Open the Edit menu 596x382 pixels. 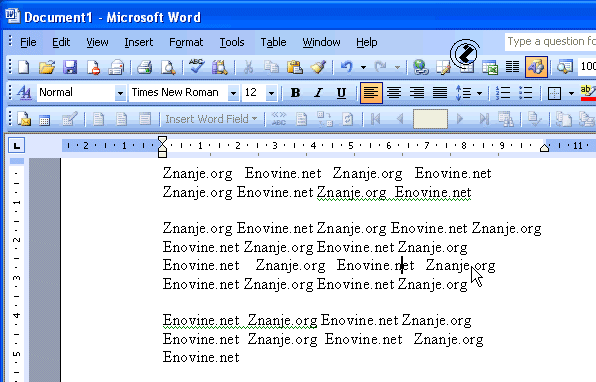click(61, 42)
